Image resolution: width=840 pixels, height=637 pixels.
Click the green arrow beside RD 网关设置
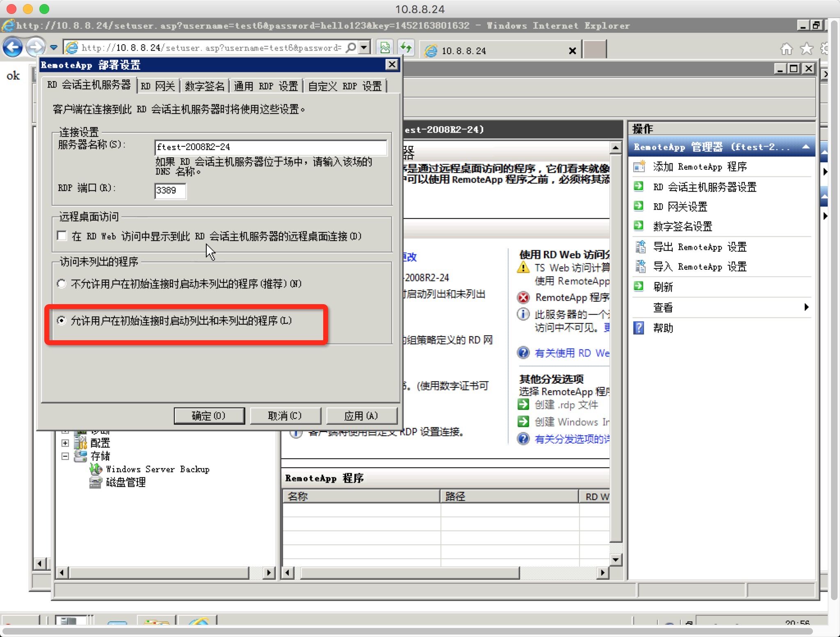(x=639, y=206)
